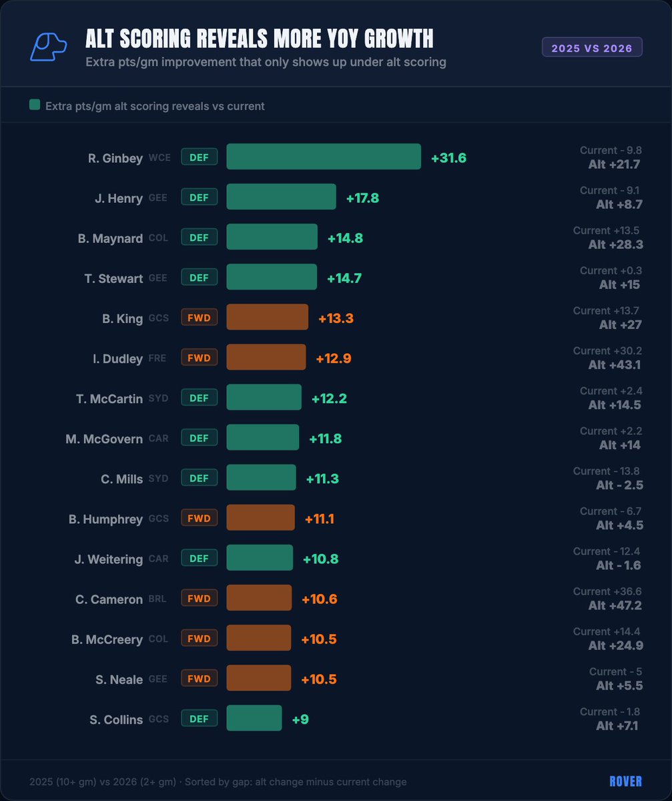The width and height of the screenshot is (672, 801).
Task: Click the DEF badge next to R. Ginbey
Action: [199, 156]
